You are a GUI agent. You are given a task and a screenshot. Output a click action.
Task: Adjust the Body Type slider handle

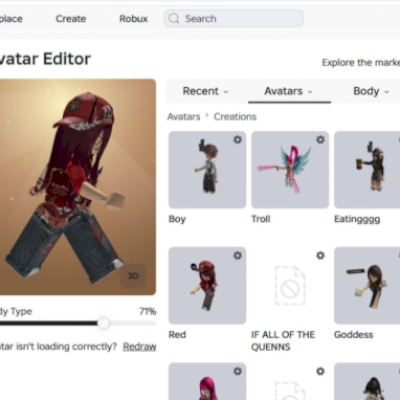point(103,323)
